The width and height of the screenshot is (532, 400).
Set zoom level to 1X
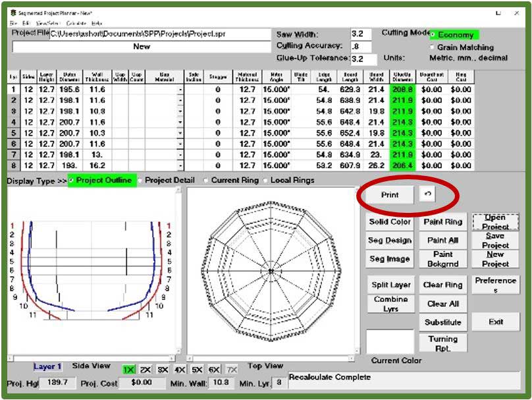[128, 370]
